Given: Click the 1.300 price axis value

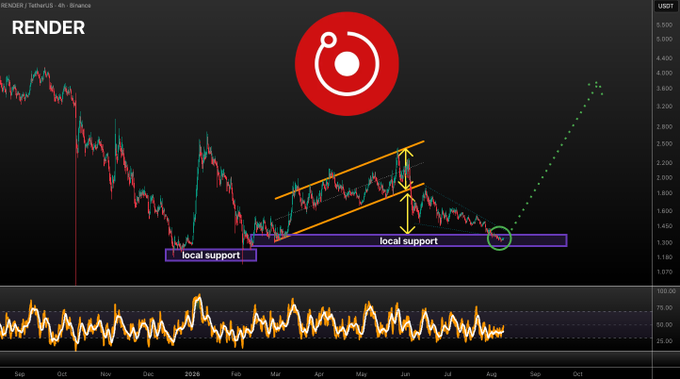Looking at the screenshot, I should tap(664, 243).
